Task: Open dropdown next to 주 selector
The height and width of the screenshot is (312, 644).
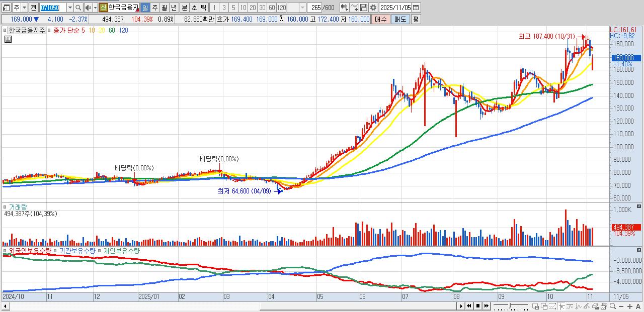Action: click(x=24, y=8)
